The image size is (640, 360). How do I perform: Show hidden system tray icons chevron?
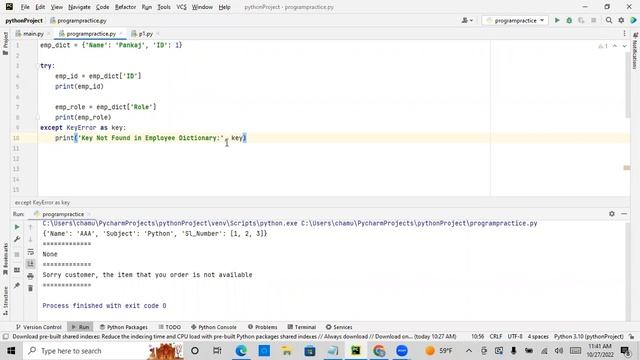469,351
